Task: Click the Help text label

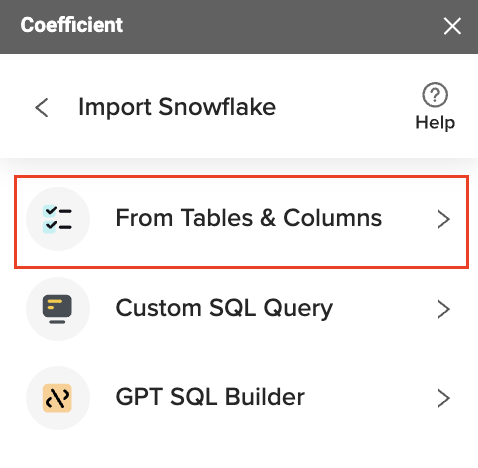Action: 435,123
